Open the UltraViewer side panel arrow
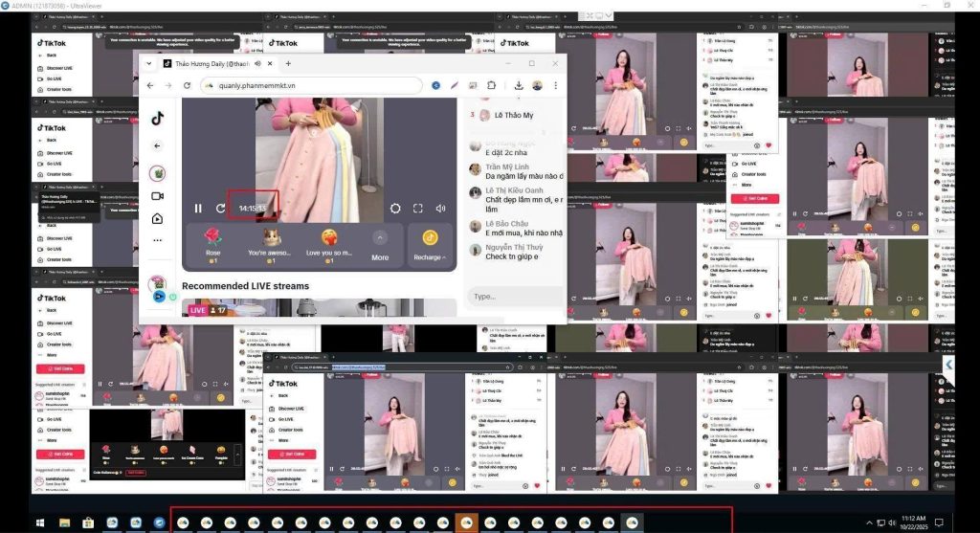Viewport: 980px width, 533px height. pos(948,365)
